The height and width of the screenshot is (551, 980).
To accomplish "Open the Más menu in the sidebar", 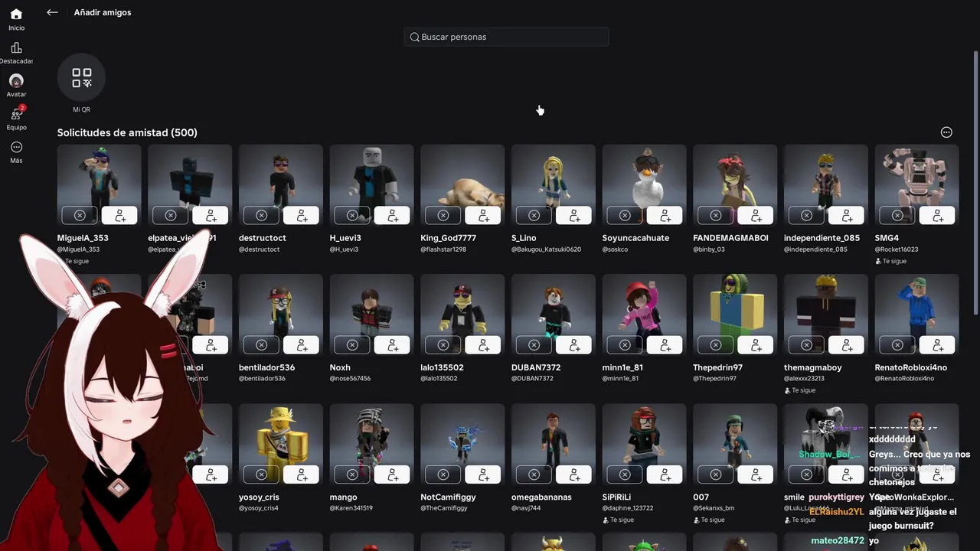I will point(16,152).
